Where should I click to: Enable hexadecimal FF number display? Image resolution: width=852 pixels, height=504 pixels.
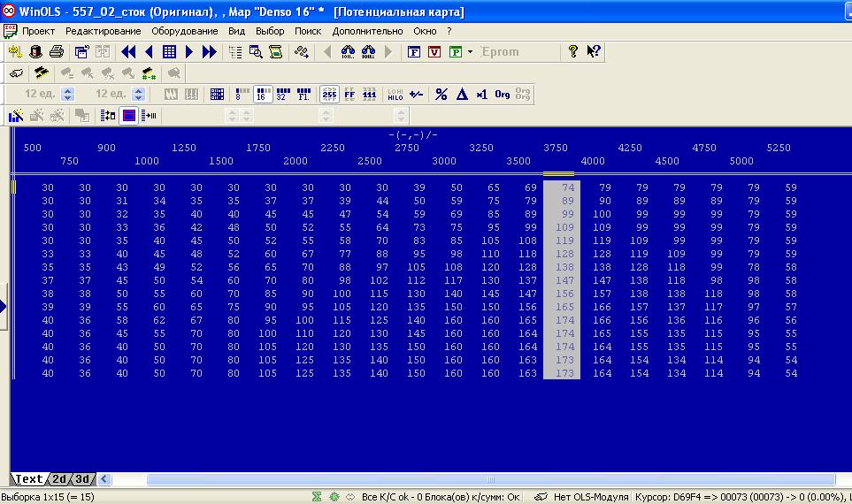point(349,95)
